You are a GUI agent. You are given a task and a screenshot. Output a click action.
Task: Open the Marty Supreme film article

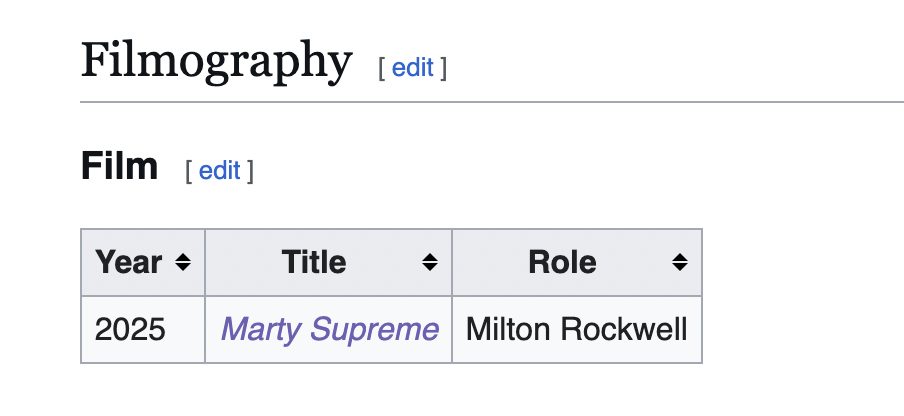point(329,329)
